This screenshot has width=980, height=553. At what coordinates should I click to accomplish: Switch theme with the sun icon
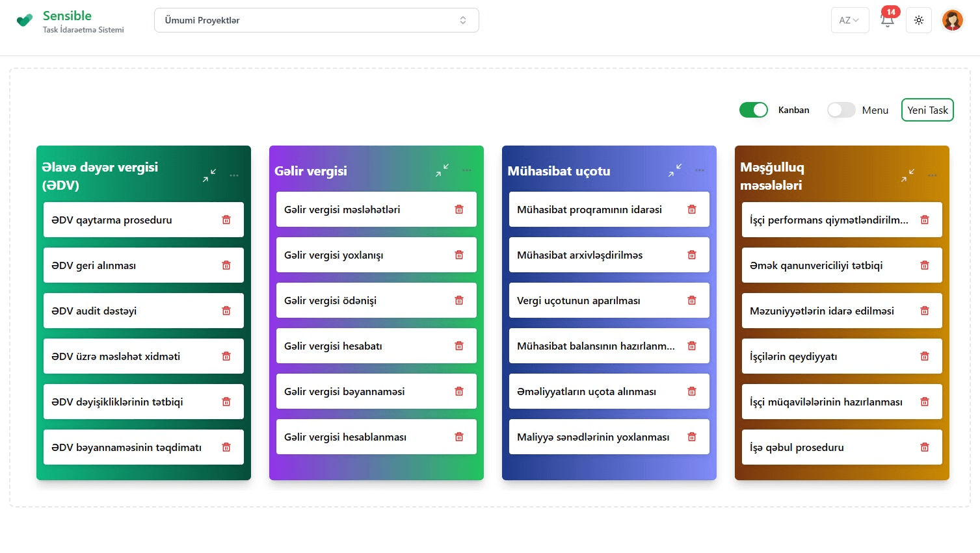point(919,20)
